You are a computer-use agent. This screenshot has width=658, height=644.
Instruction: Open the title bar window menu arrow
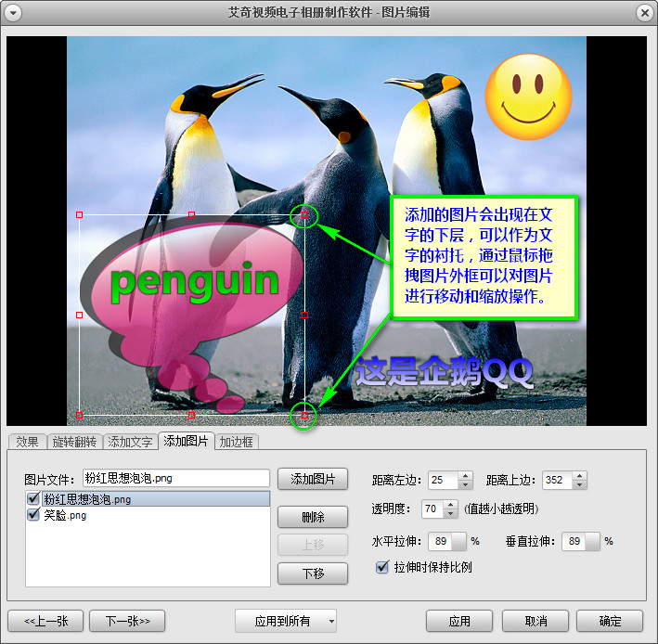[13, 12]
